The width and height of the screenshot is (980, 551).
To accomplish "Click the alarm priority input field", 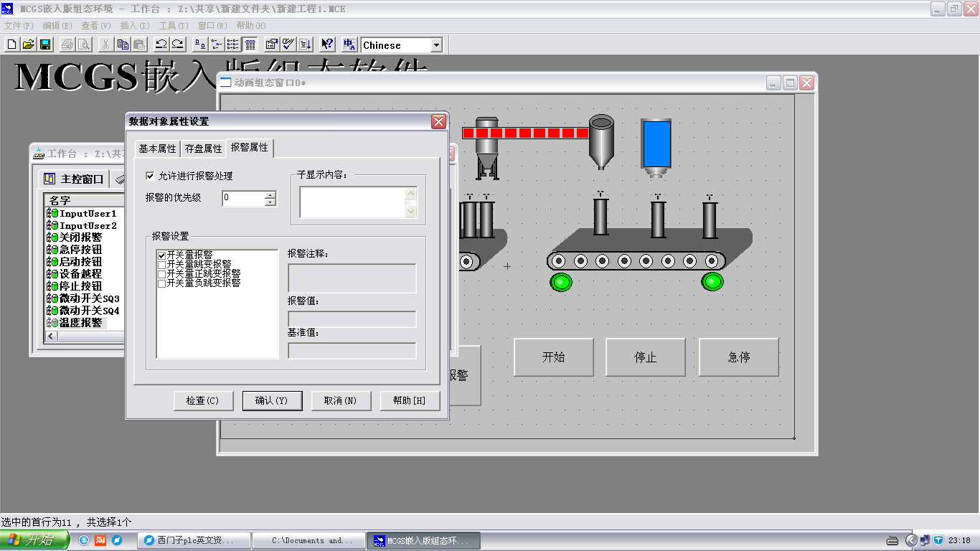I will [x=243, y=199].
